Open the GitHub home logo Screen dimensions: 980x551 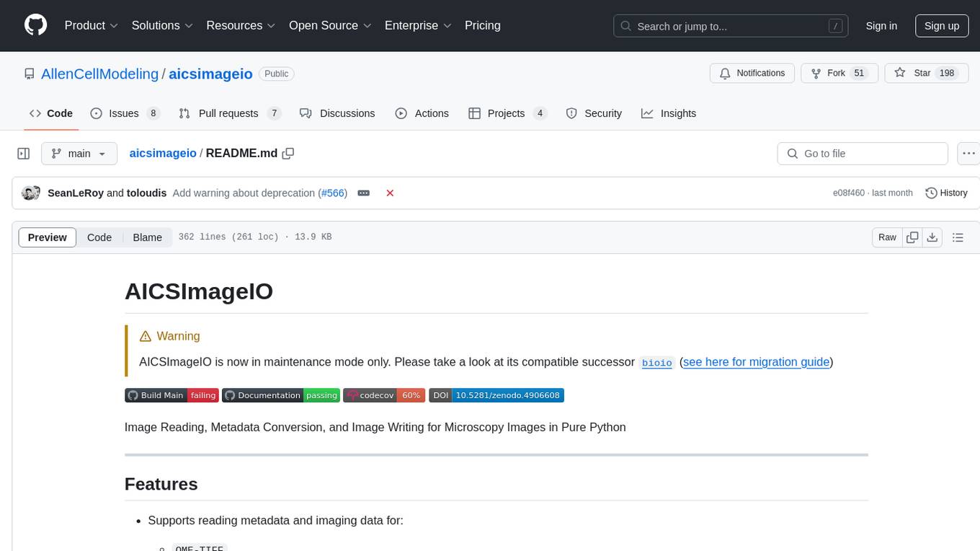pos(35,25)
